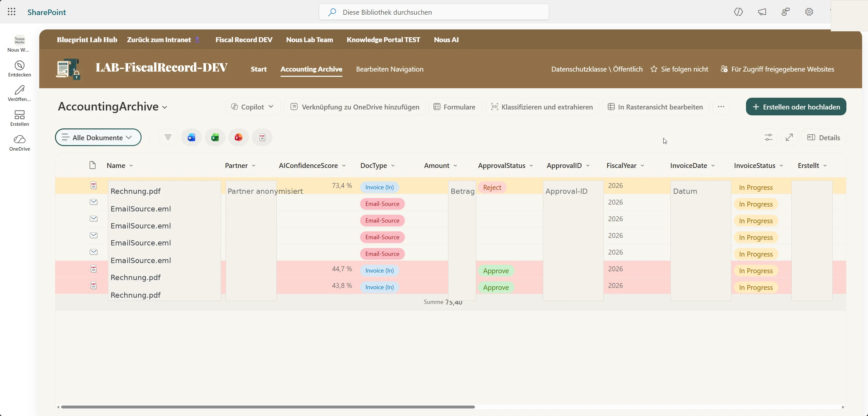Filter by PowerPoint files icon
This screenshot has width=868, height=416.
[x=238, y=137]
